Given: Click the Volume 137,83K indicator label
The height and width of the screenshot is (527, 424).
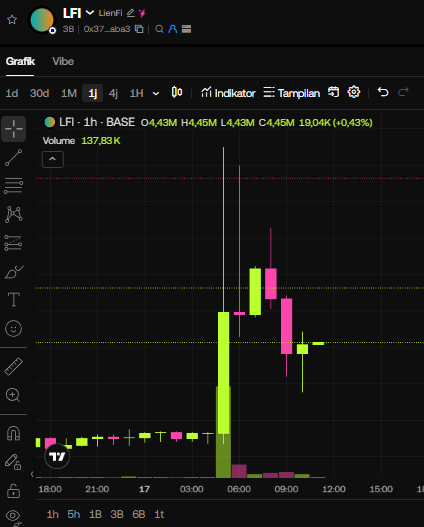Looking at the screenshot, I should (x=81, y=140).
